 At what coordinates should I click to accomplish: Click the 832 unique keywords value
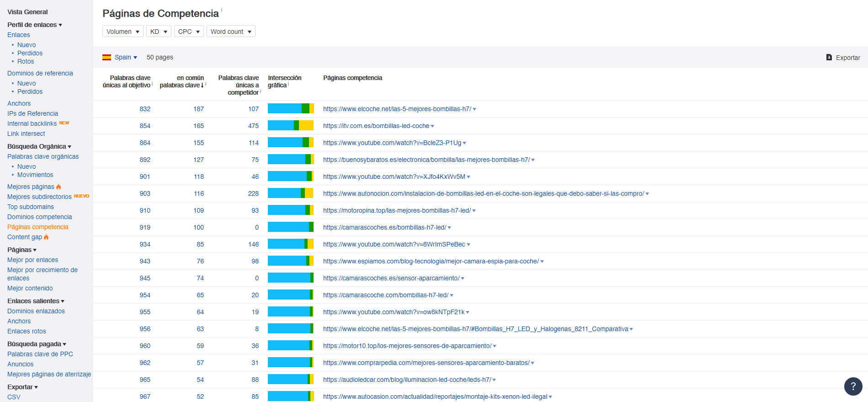click(145, 109)
